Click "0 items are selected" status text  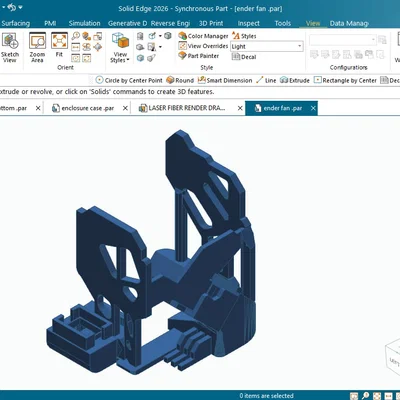266,396
